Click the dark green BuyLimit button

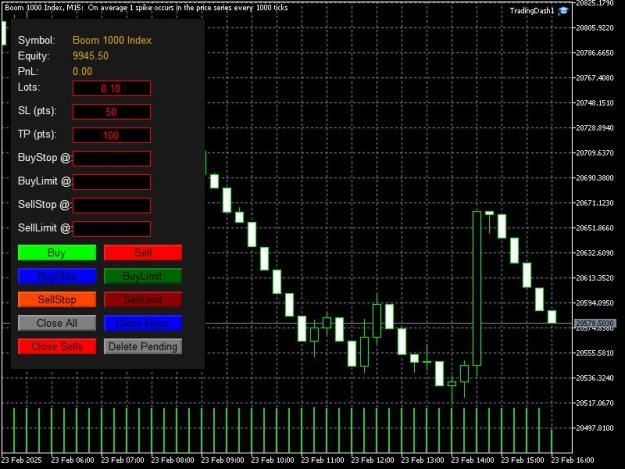[x=143, y=276]
